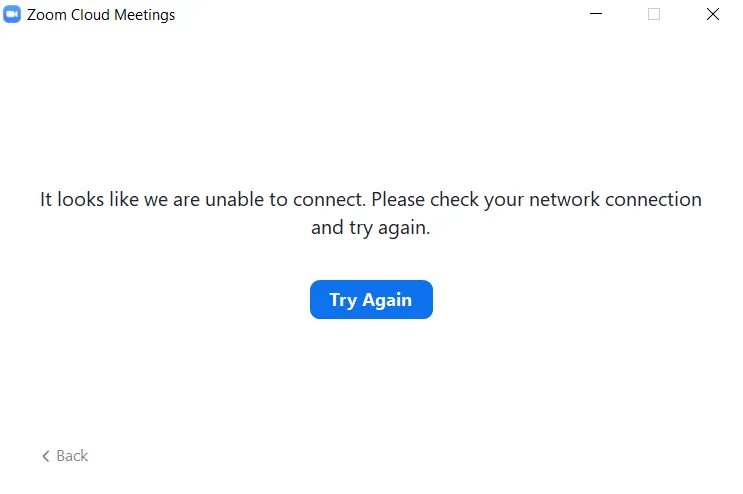743x494 pixels.
Task: Click the word "Try" on the blue button
Action: (x=343, y=300)
